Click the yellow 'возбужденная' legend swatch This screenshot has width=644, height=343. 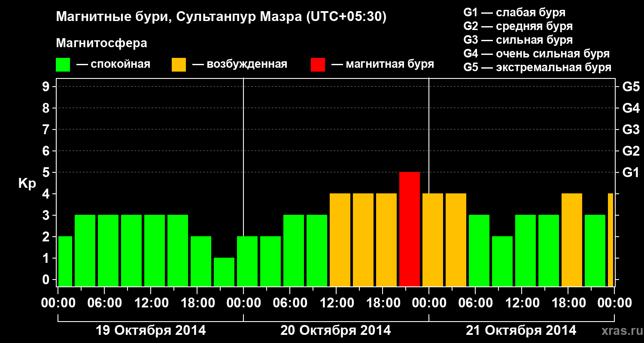point(179,65)
